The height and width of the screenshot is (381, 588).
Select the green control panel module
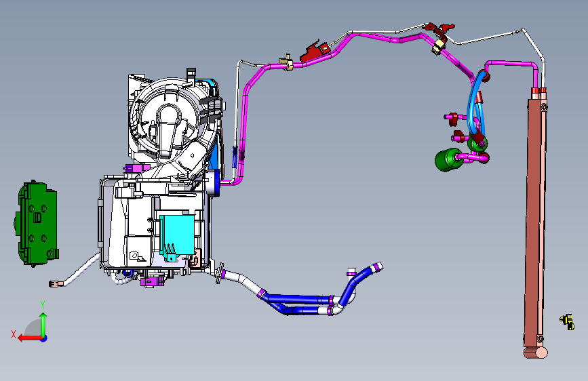coord(37,224)
